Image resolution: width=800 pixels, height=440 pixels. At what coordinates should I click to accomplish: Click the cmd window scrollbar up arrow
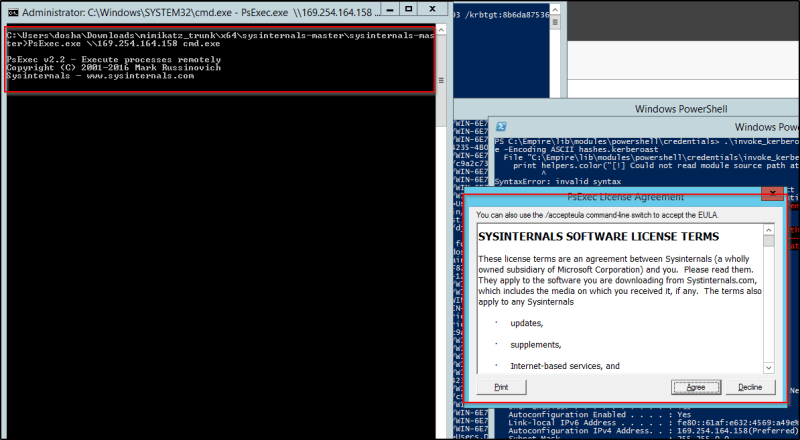click(441, 30)
